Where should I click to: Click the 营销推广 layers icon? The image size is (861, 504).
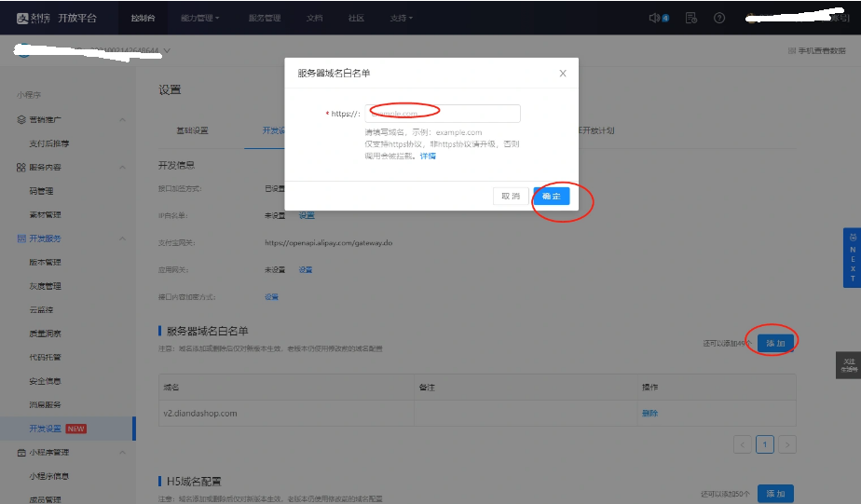pyautogui.click(x=21, y=119)
